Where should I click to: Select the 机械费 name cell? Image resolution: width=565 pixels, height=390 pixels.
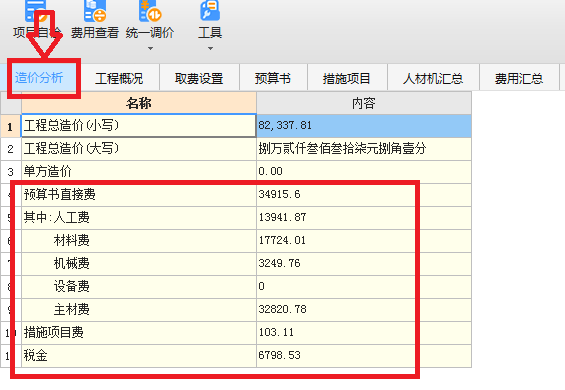coord(139,264)
